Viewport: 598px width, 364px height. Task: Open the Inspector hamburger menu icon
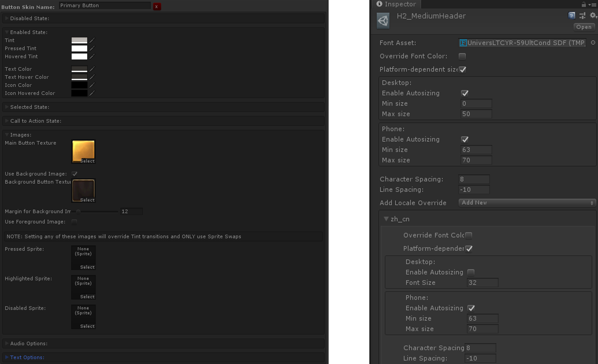593,5
